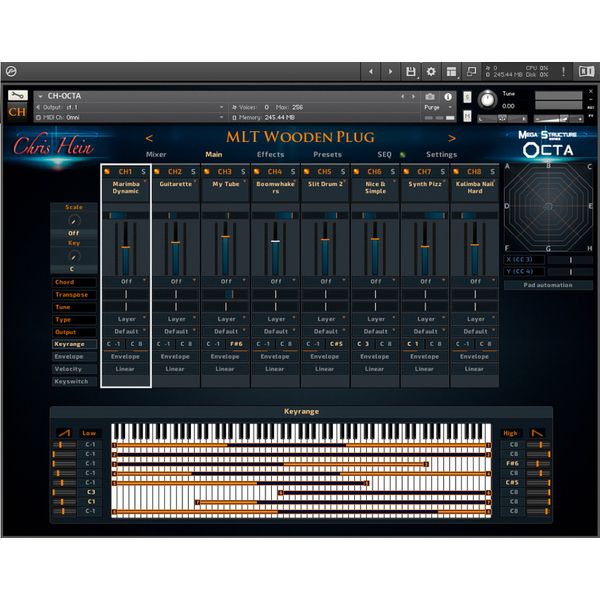
Task: Toggle CH6 power indicator
Action: coord(358,172)
